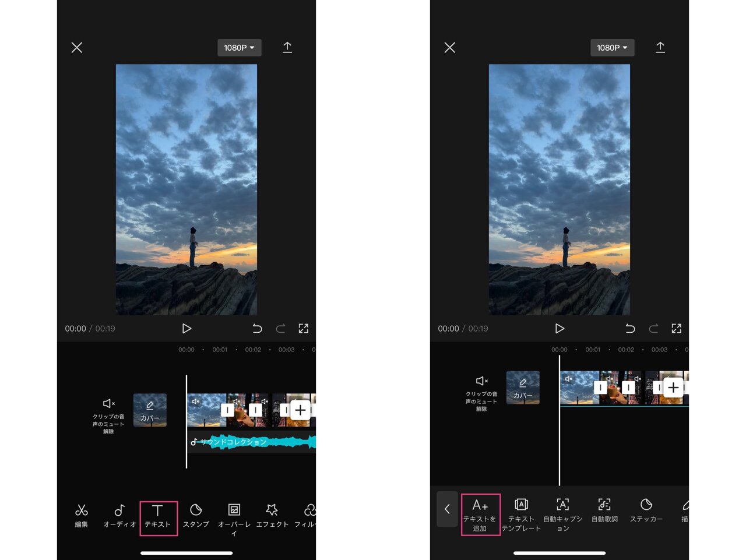Play the video in the right screen

point(559,329)
